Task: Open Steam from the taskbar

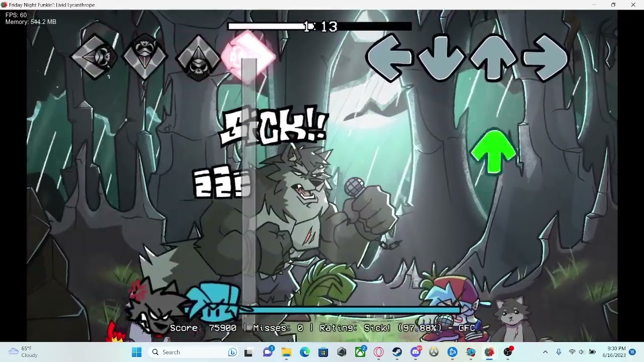Action: point(397,352)
